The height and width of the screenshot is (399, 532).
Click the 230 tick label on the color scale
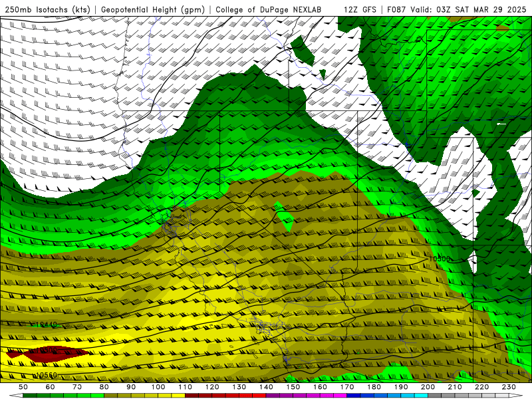(x=509, y=387)
